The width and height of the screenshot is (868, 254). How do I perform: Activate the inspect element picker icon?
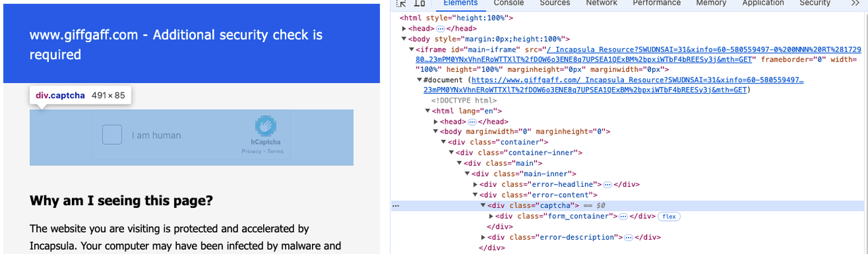click(401, 3)
